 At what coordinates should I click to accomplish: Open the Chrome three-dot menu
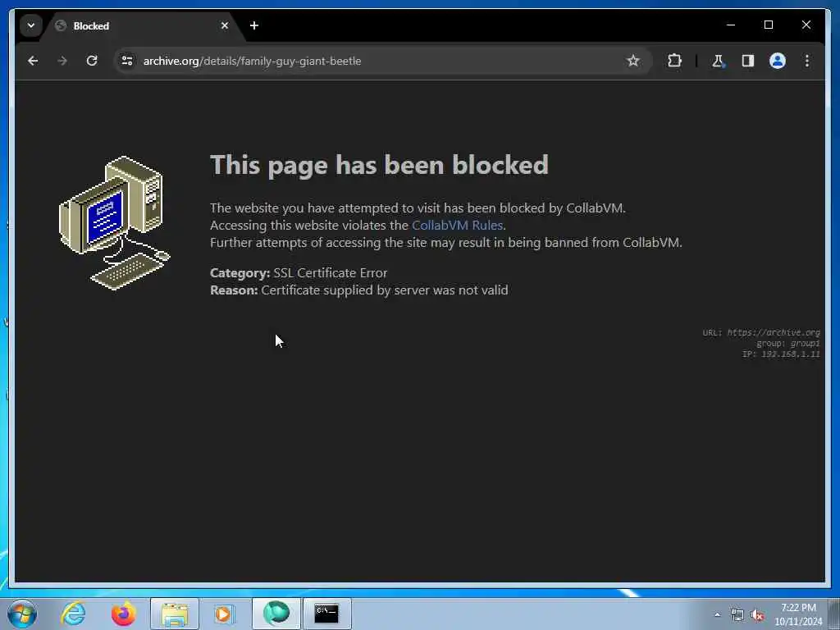pos(807,61)
